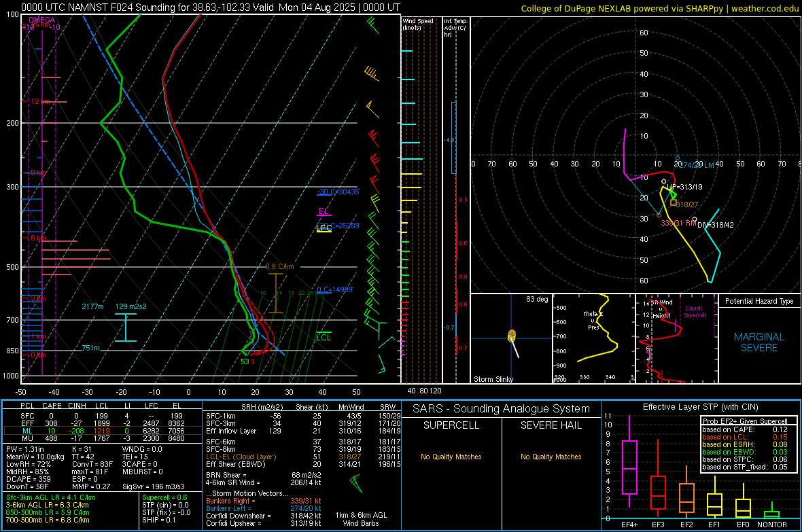
Task: Select the SFC-1km shear row
Action: coord(303,416)
